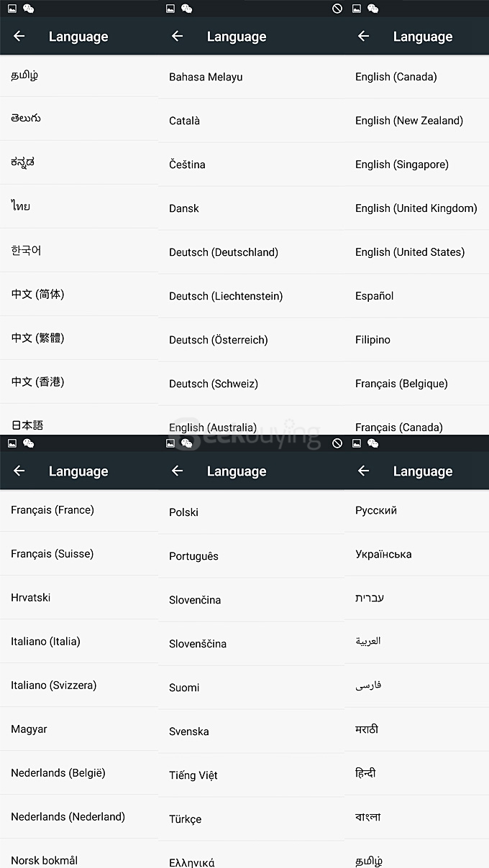The height and width of the screenshot is (868, 489).
Task: Select 中文 (简体) as language
Action: tap(37, 295)
